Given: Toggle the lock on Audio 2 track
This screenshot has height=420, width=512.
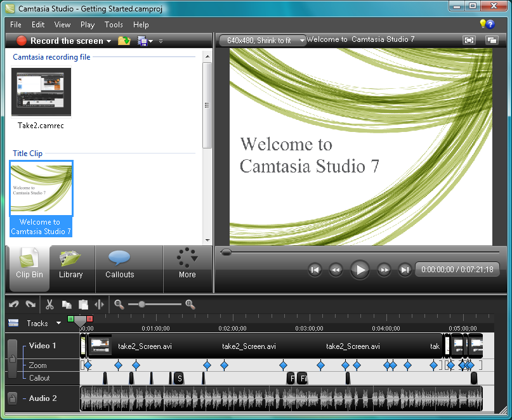Looking at the screenshot, I should click(x=12, y=398).
